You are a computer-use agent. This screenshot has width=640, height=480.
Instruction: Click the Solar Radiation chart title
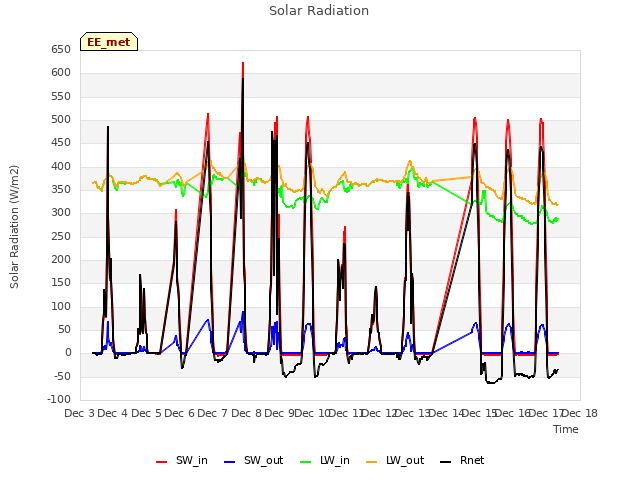(319, 11)
